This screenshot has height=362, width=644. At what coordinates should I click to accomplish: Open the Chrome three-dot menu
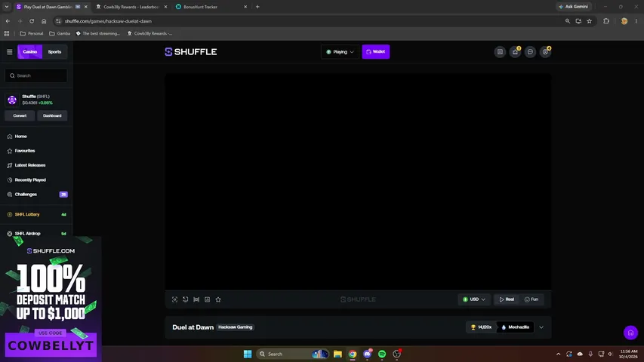click(636, 21)
